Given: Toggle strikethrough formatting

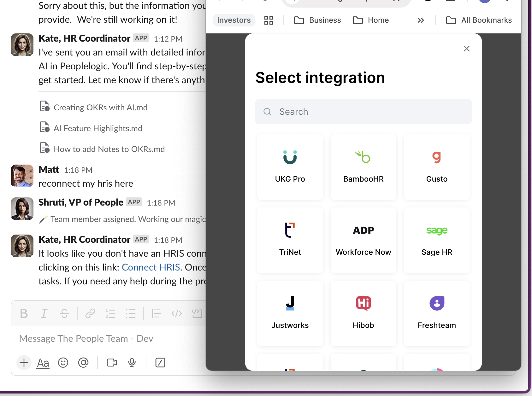Looking at the screenshot, I should (64, 313).
